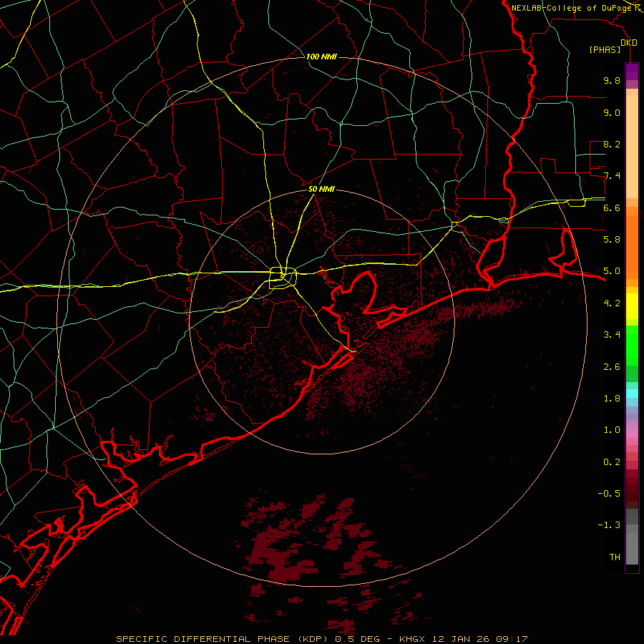Click the yellow segment of the color bar
Viewport: 644px width, 644px height.
tap(632, 306)
